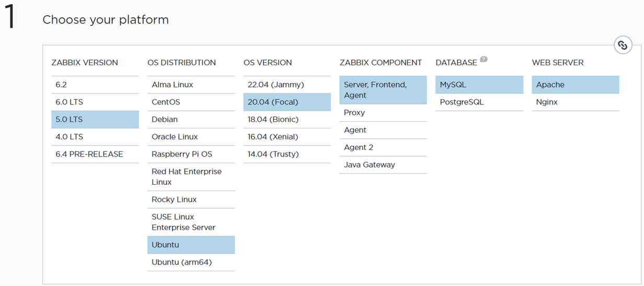Select Zabbix version 6.2

pos(95,85)
